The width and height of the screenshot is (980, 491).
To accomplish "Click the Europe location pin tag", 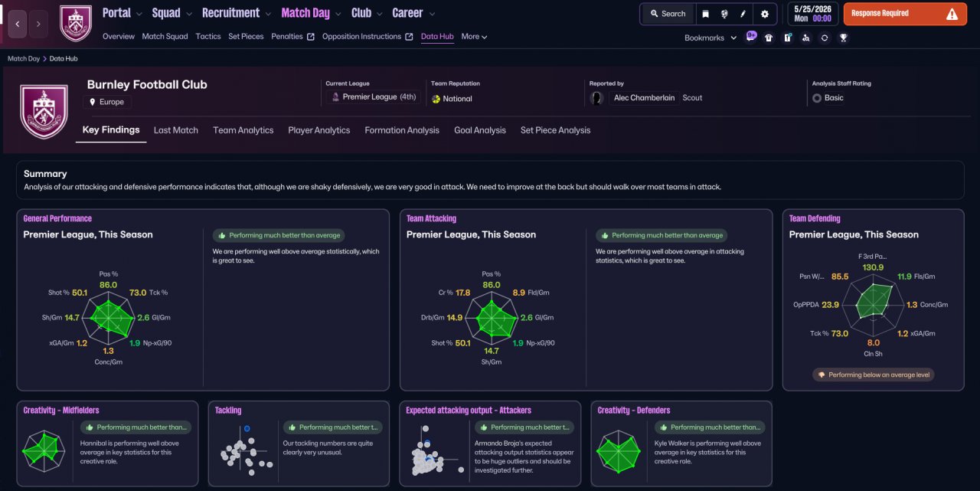I will point(108,102).
